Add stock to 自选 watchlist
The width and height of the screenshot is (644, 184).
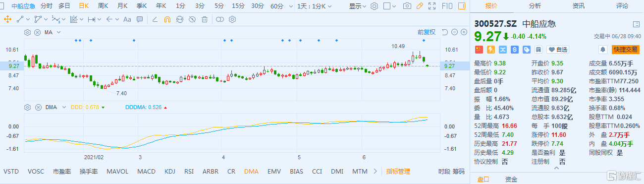pos(558,50)
